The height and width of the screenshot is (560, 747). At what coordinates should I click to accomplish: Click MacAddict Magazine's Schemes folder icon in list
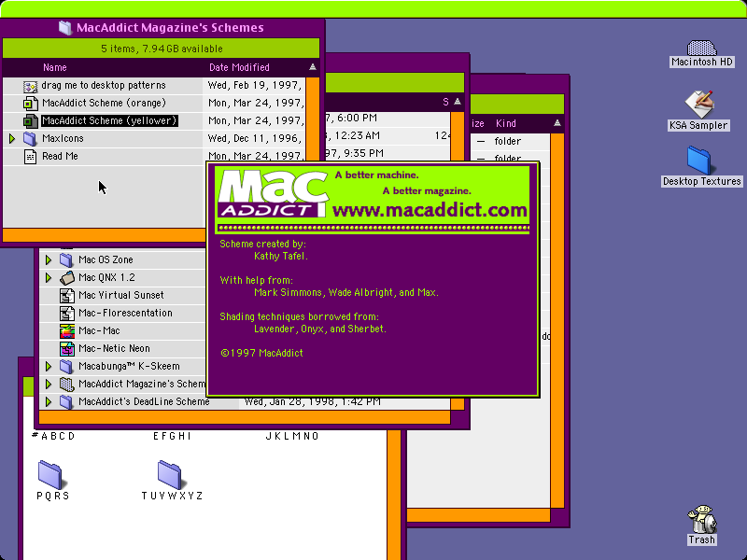click(x=66, y=385)
